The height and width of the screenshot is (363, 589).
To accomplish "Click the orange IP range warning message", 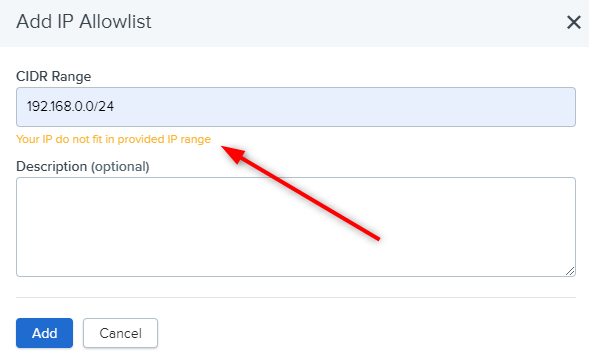I will point(113,139).
